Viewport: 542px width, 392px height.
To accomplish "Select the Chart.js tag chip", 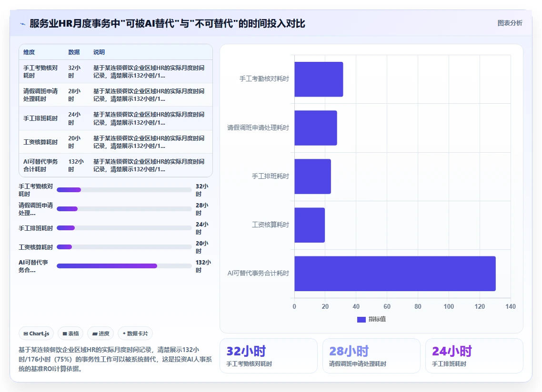I will (x=36, y=333).
